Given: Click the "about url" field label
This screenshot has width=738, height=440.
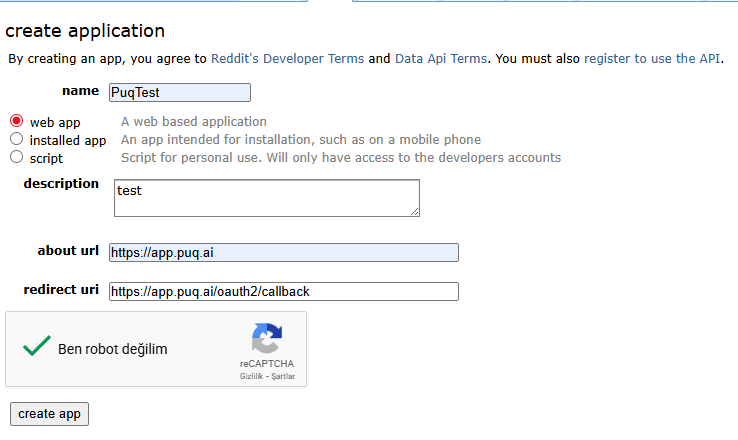Looking at the screenshot, I should click(68, 251).
